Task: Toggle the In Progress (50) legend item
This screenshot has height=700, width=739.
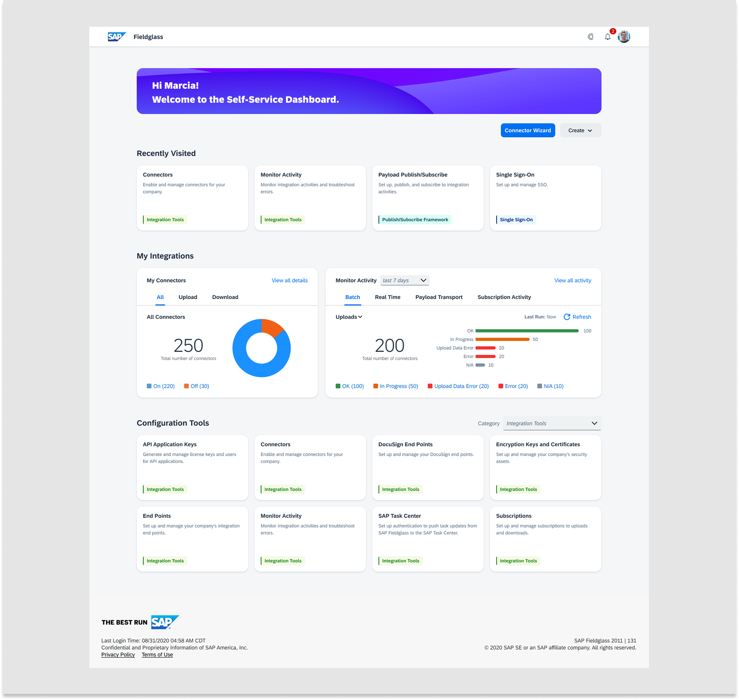Action: (395, 386)
